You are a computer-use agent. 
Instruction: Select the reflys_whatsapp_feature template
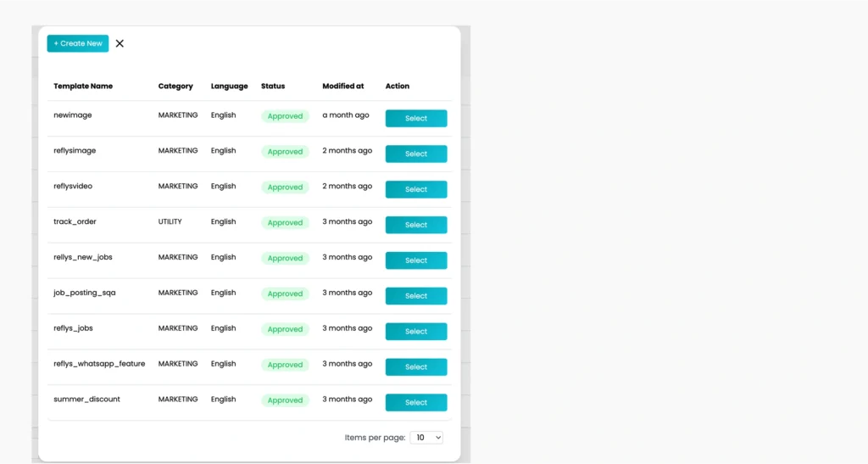(415, 366)
